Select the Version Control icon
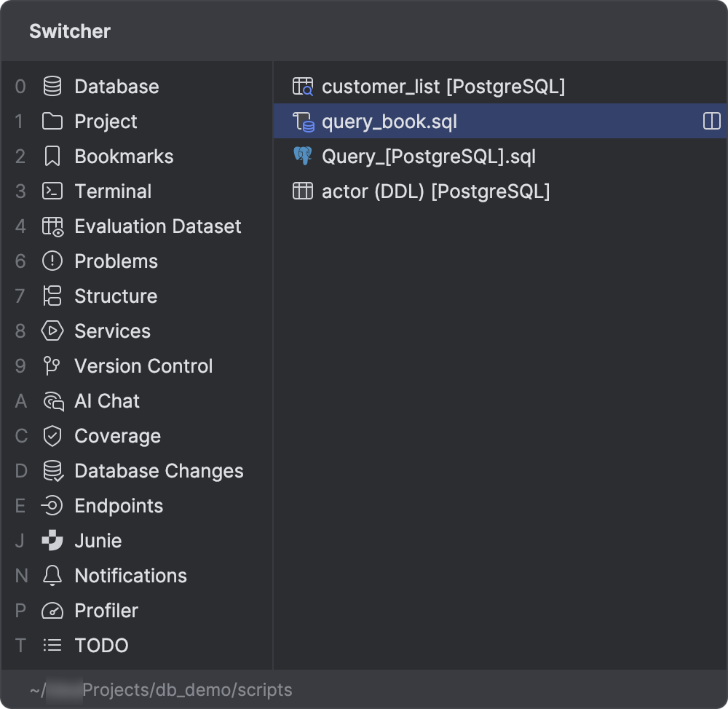Image resolution: width=728 pixels, height=709 pixels. (x=143, y=366)
